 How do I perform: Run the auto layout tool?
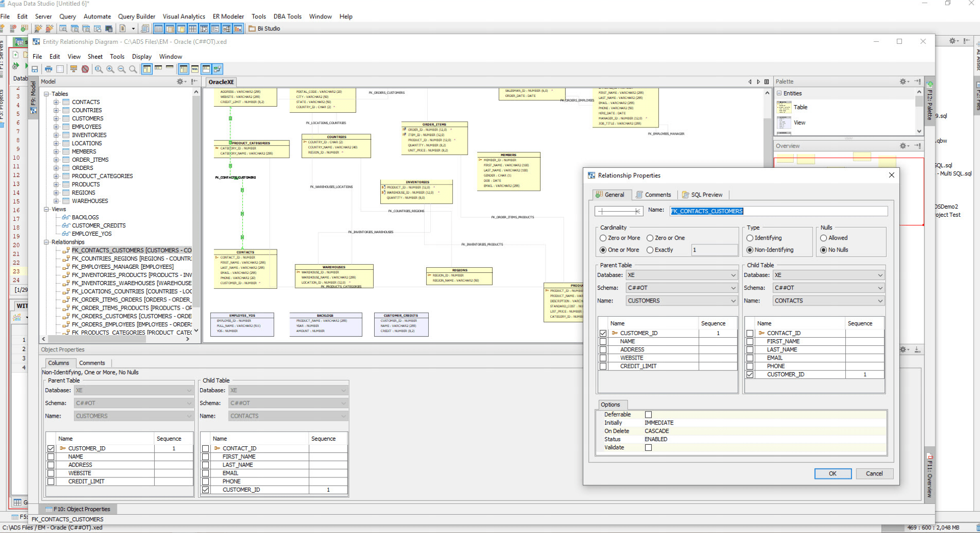coord(73,69)
